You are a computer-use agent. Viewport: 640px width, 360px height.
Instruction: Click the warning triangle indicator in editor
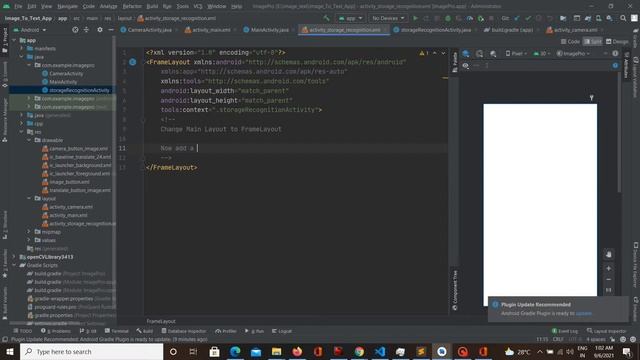423,53
